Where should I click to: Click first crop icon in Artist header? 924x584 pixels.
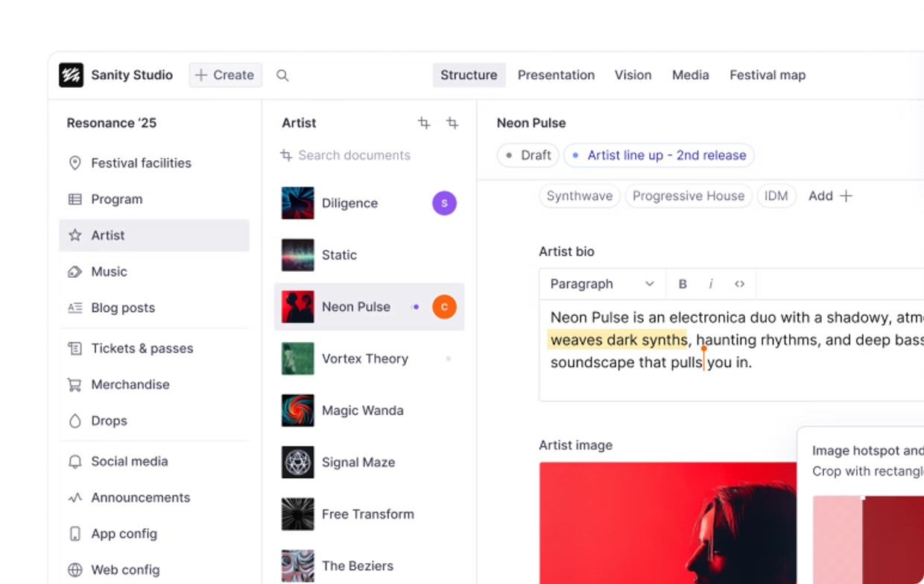click(424, 123)
